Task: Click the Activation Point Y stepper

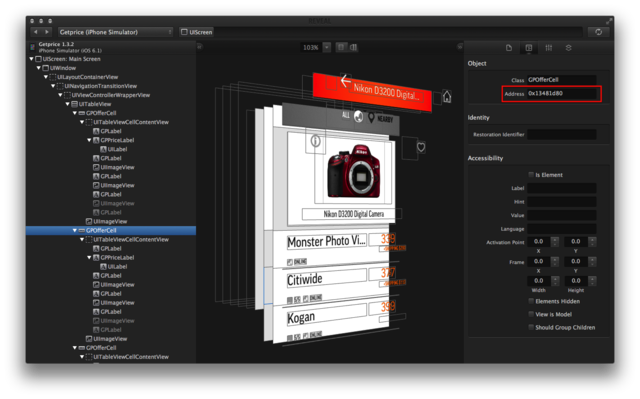Action: pyautogui.click(x=592, y=242)
